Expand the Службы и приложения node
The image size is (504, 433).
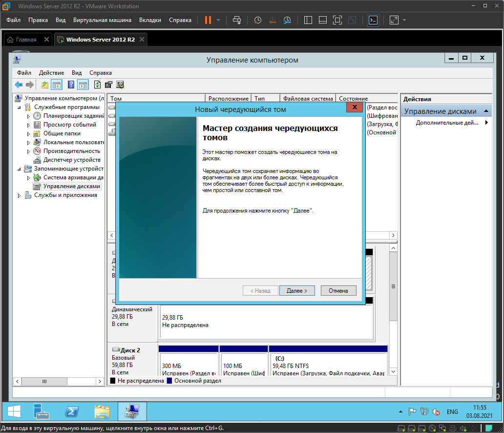(19, 195)
